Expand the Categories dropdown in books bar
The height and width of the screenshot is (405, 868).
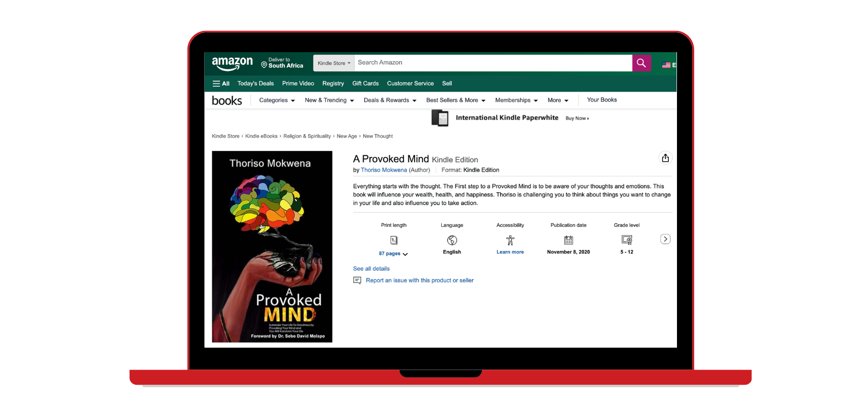(x=277, y=100)
